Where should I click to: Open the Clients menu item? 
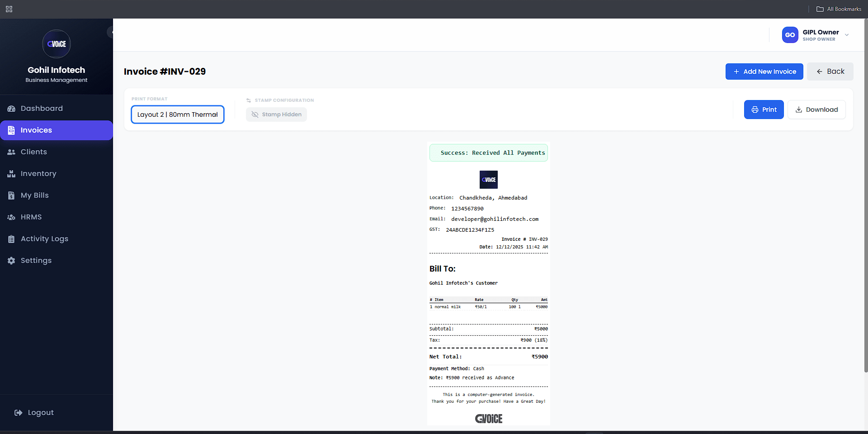coord(57,152)
